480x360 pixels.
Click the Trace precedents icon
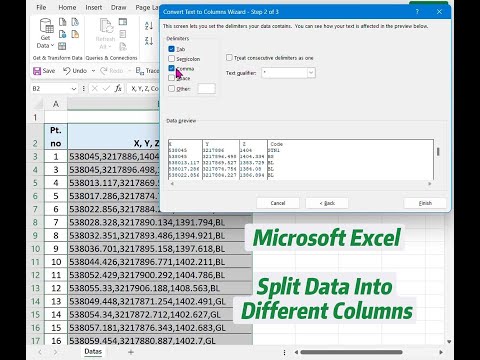[x=139, y=71]
